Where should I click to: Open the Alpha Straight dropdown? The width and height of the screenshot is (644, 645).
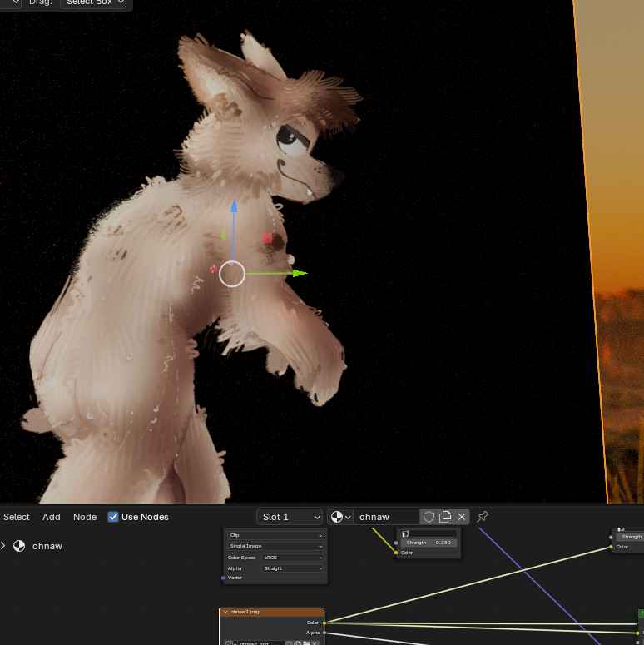[292, 568]
